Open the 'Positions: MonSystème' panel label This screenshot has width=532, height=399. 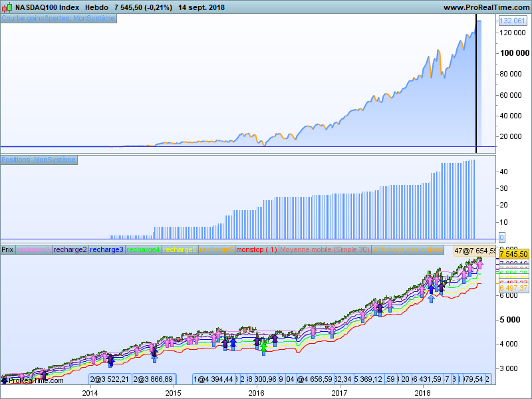(x=39, y=160)
